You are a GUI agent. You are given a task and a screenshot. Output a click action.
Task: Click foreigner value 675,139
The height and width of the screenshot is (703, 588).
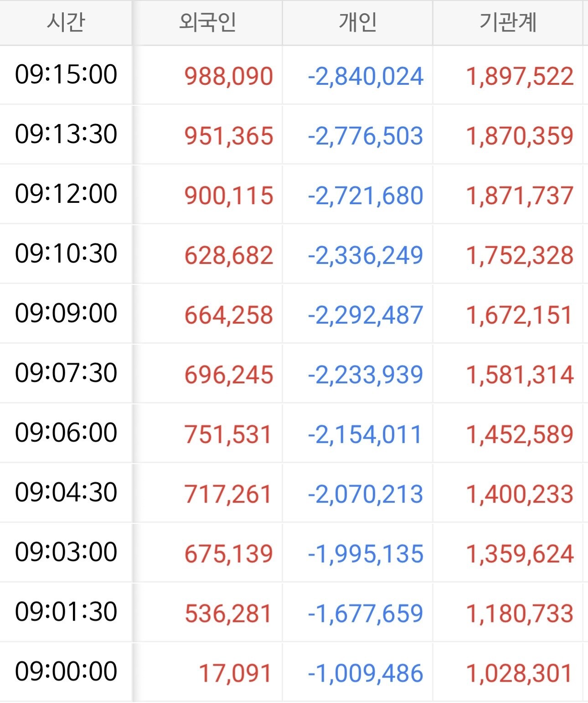[x=228, y=554]
